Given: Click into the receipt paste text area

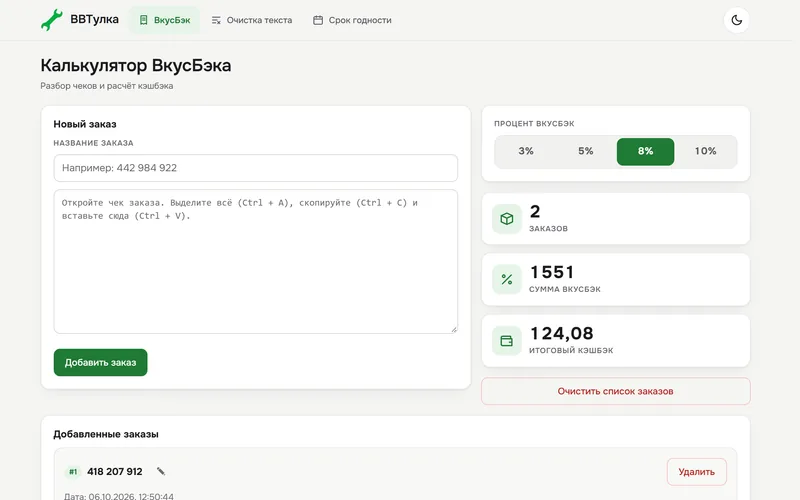Looking at the screenshot, I should pos(256,261).
